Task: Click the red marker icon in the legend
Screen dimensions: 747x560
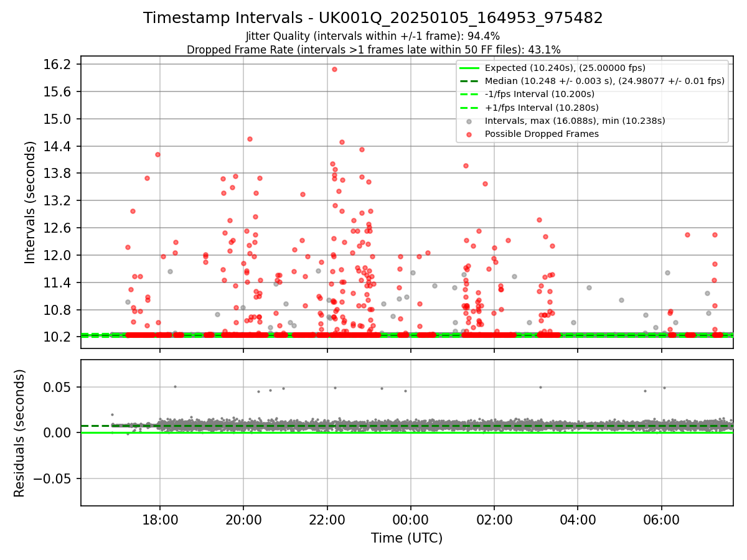Action: pyautogui.click(x=469, y=134)
